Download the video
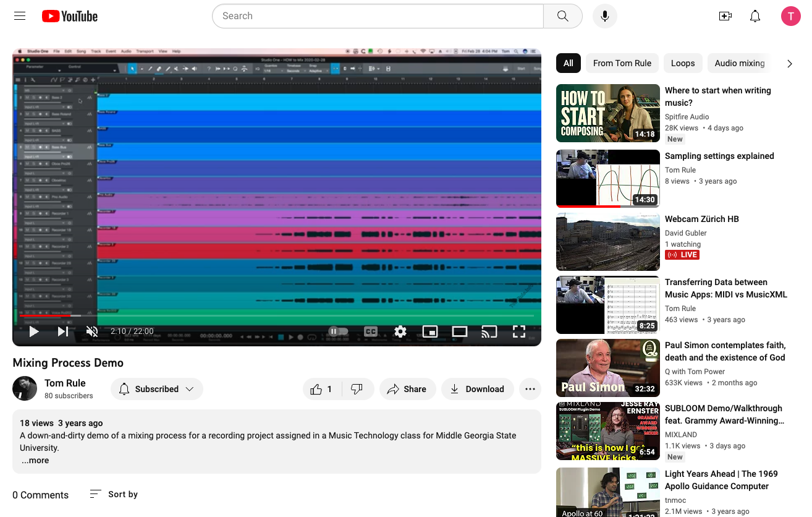 point(478,389)
